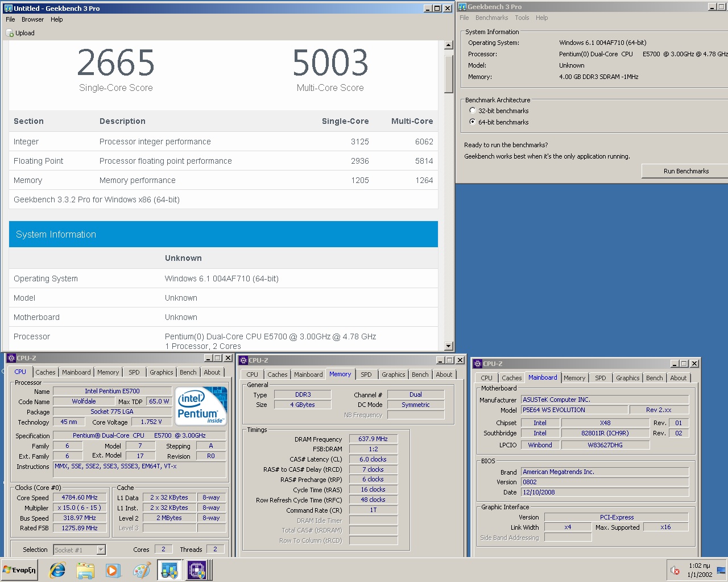Open CPU tab in Mainboard CPU-Z window

coord(487,378)
